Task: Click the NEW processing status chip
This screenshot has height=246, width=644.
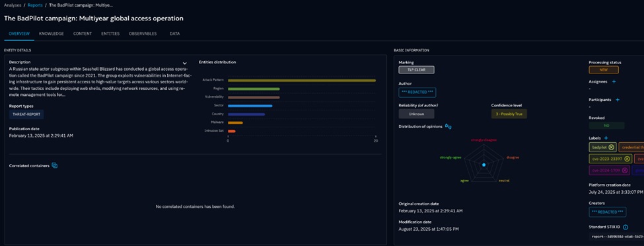Action: coord(603,70)
